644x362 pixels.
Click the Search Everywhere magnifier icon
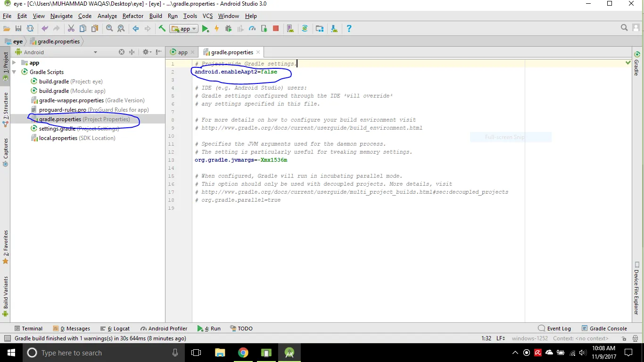(x=624, y=28)
